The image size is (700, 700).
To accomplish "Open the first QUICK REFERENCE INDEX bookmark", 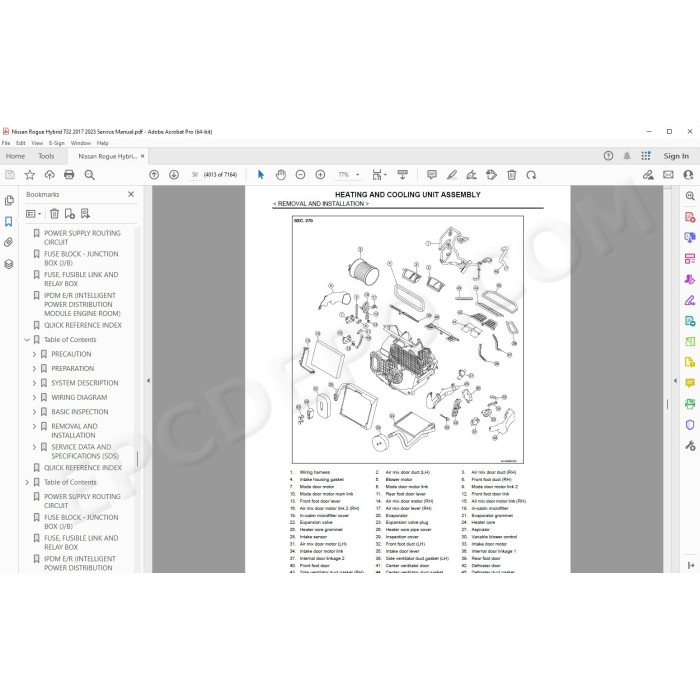I will coord(83,325).
